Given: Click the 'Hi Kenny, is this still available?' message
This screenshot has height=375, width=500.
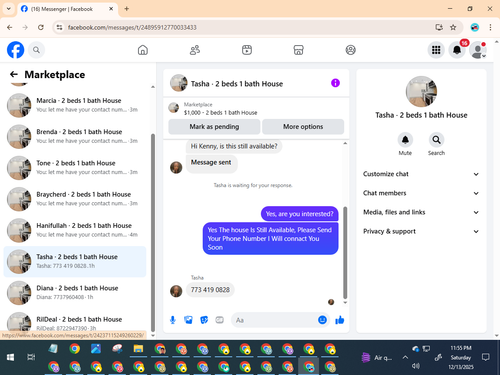Looking at the screenshot, I should click(x=234, y=146).
